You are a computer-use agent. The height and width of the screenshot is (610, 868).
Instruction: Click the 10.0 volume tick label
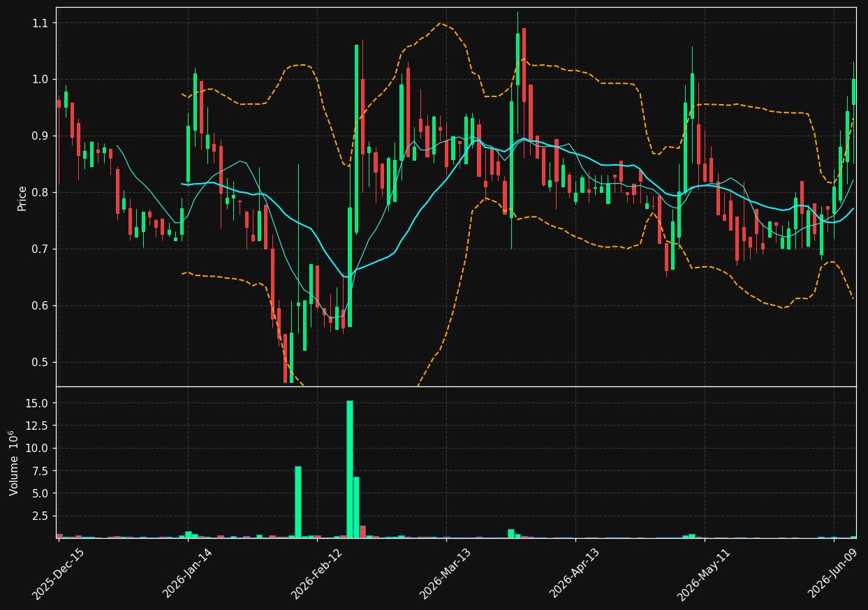(38, 448)
